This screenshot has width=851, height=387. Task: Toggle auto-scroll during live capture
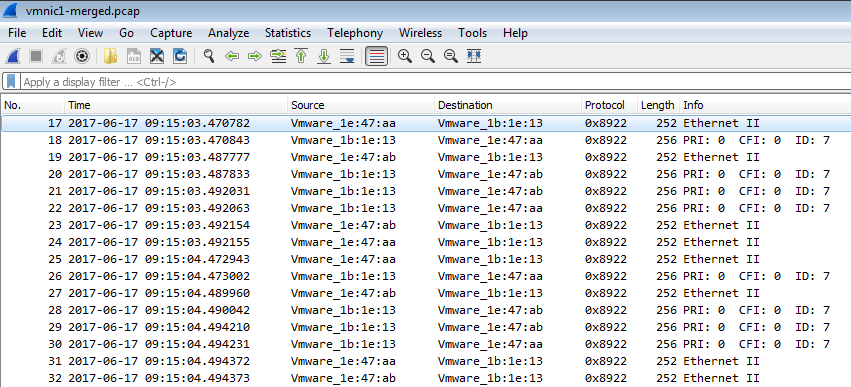coord(347,56)
